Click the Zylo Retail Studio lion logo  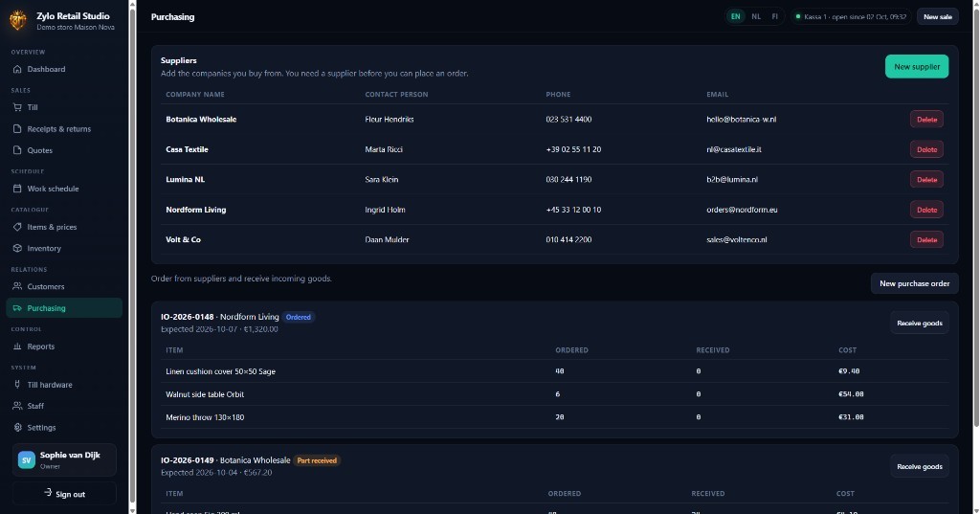17,20
